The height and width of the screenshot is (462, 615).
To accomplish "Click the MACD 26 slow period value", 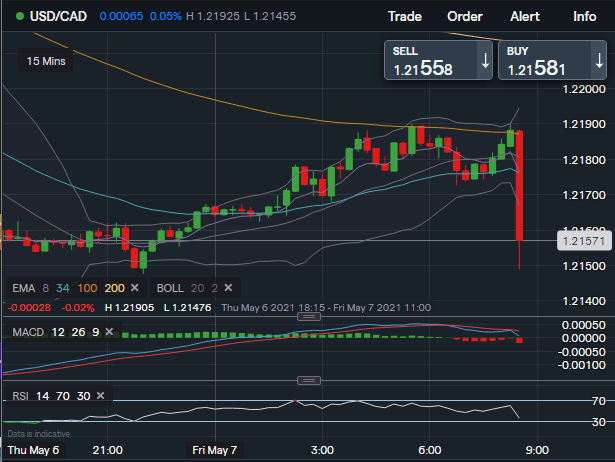I will 78,332.
